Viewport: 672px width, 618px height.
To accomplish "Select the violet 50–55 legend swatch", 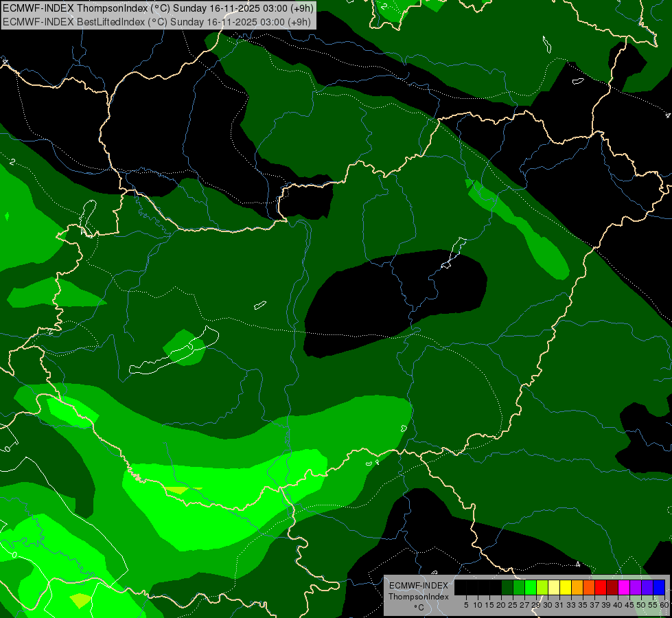I will click(x=647, y=588).
